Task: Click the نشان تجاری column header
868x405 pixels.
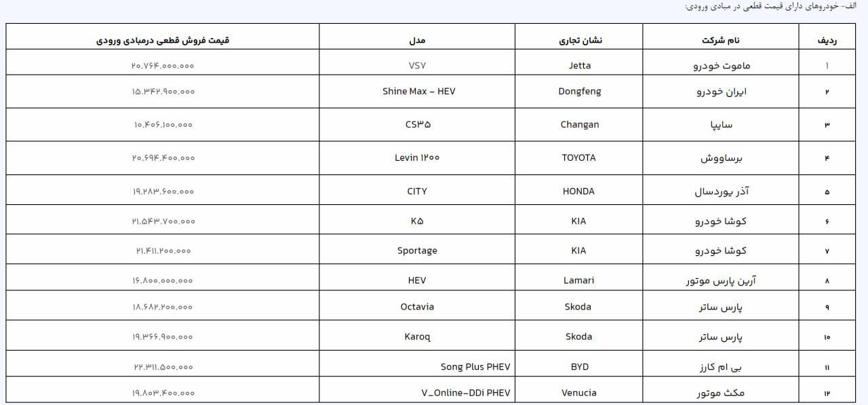Action: (x=579, y=40)
